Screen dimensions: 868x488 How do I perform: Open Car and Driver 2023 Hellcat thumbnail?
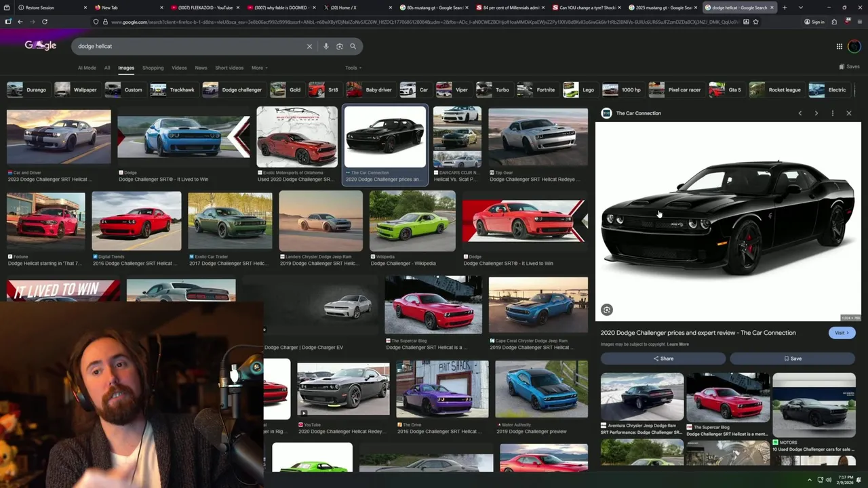click(59, 137)
